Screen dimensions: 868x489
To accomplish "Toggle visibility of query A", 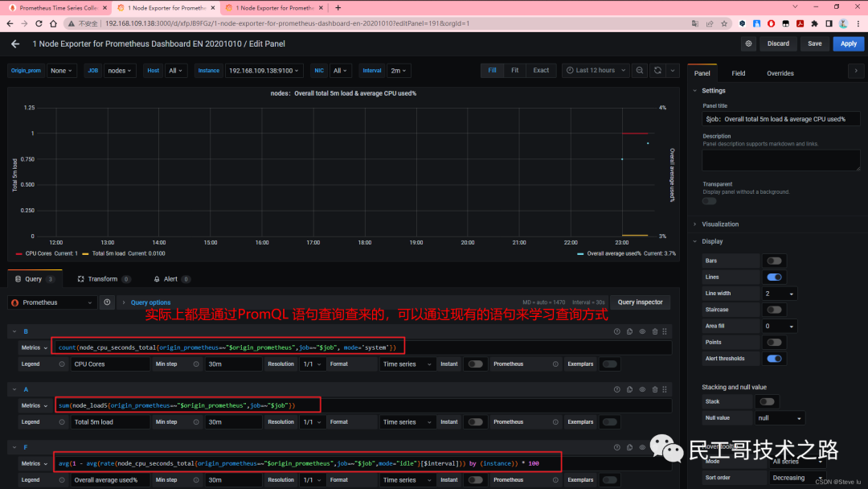I will coord(642,389).
